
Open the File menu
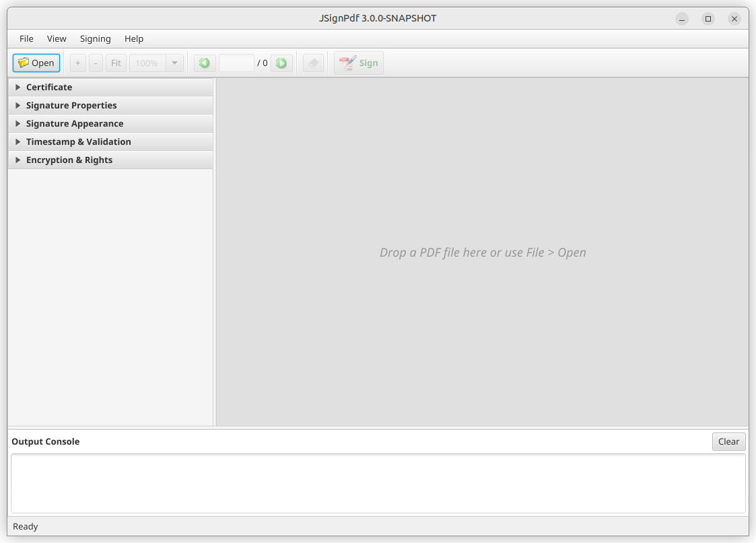pos(26,38)
